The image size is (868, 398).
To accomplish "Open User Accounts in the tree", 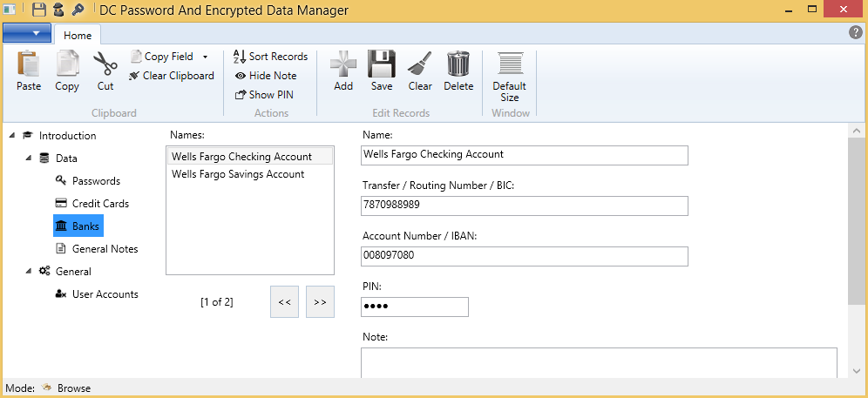I will tap(105, 294).
